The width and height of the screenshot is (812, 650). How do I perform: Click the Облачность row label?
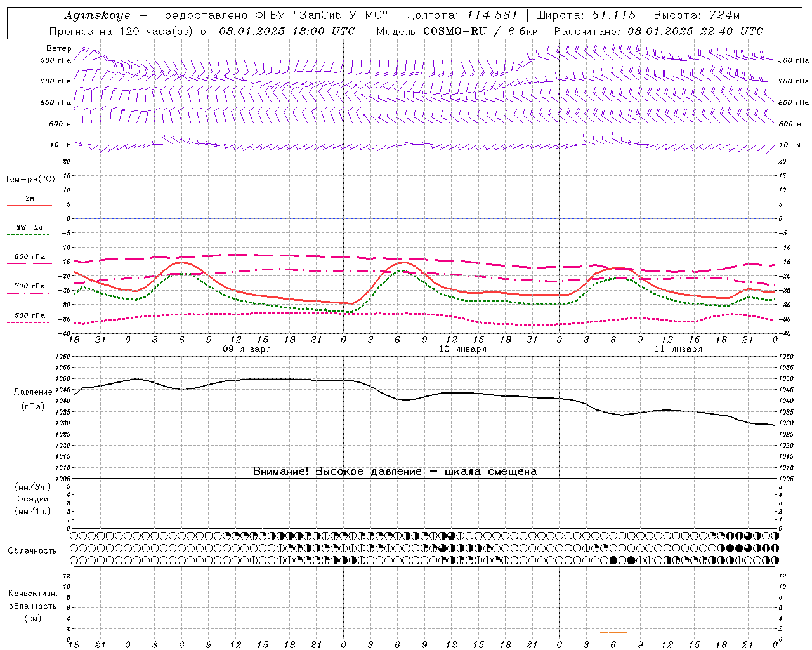click(32, 550)
